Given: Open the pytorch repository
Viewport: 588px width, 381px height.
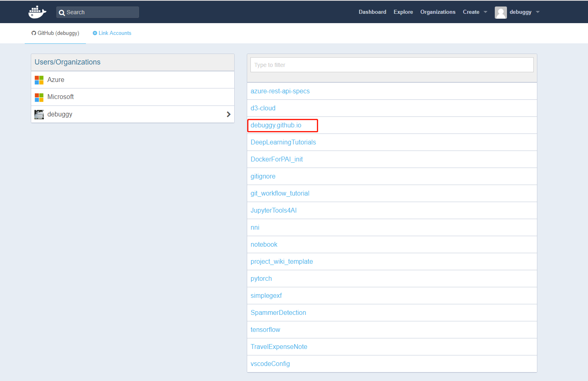Looking at the screenshot, I should [x=261, y=279].
